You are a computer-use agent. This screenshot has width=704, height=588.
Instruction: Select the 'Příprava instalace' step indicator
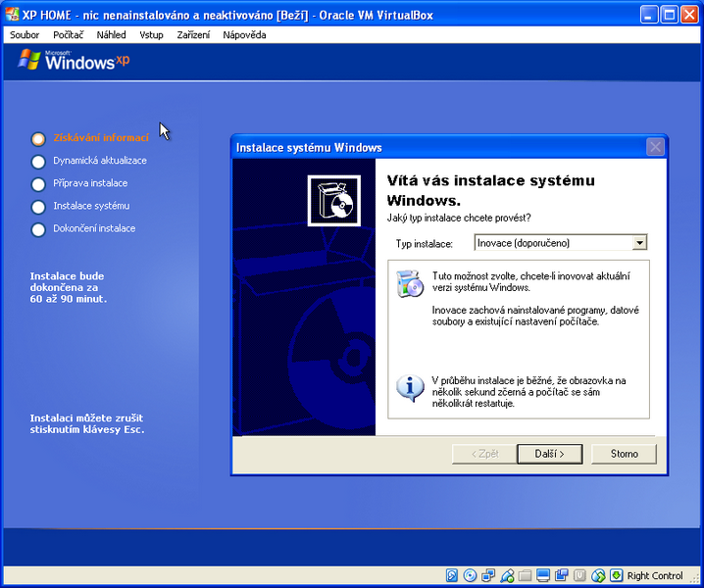tap(38, 184)
